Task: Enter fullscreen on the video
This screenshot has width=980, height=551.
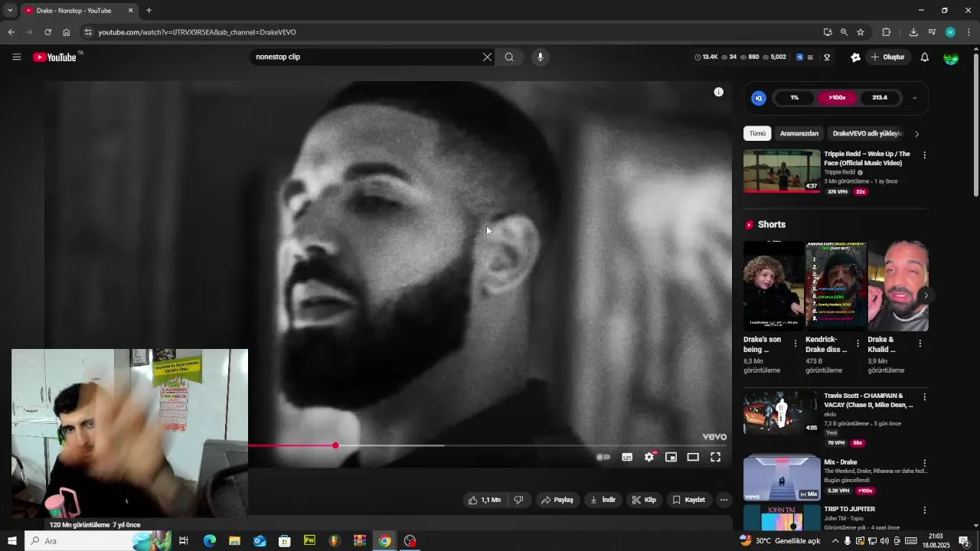Action: 716,457
